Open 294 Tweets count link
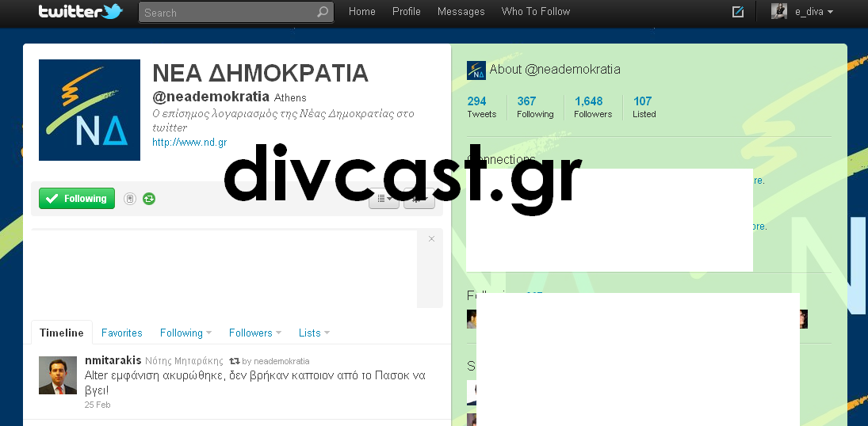Screen dimensions: 868x426 [482, 108]
